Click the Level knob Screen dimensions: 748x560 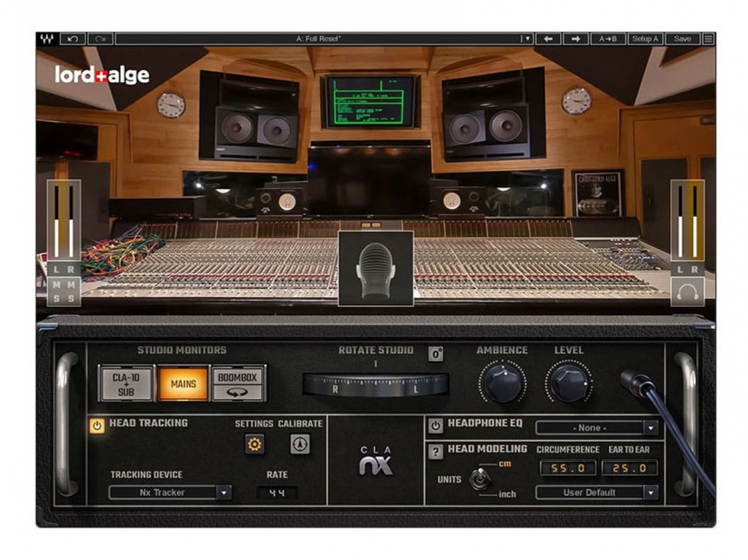pos(569,383)
